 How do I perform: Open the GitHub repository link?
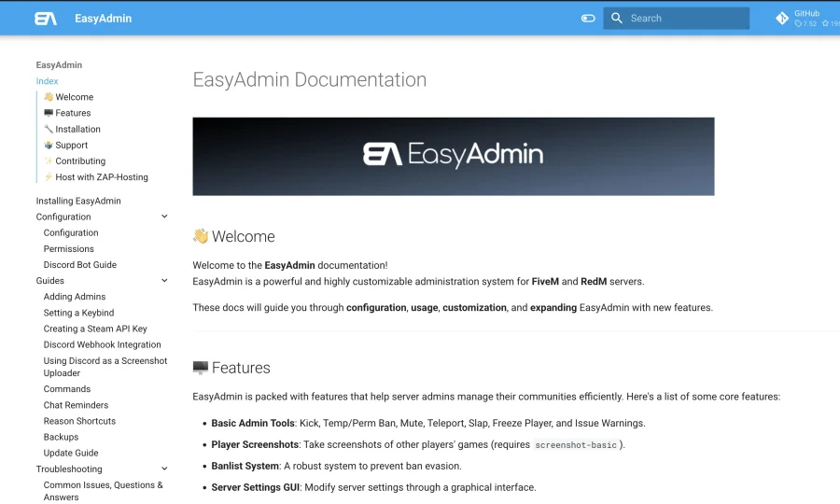(x=806, y=19)
